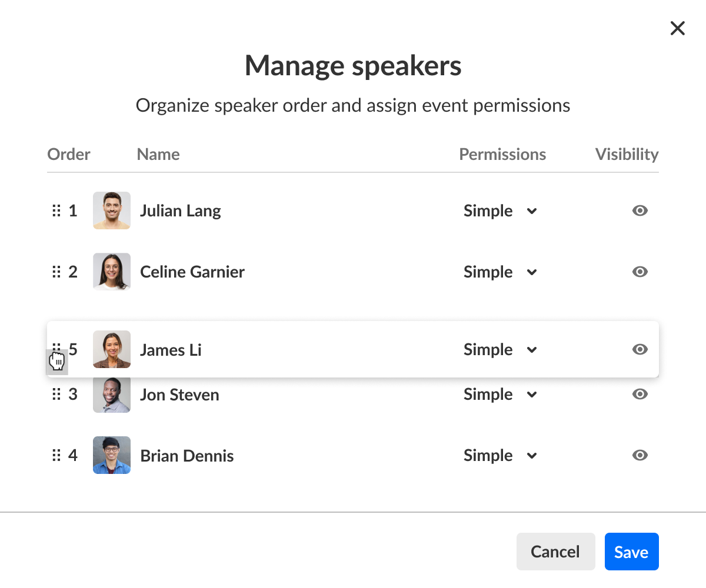Click the drag handle for Celine Garnier

point(56,272)
